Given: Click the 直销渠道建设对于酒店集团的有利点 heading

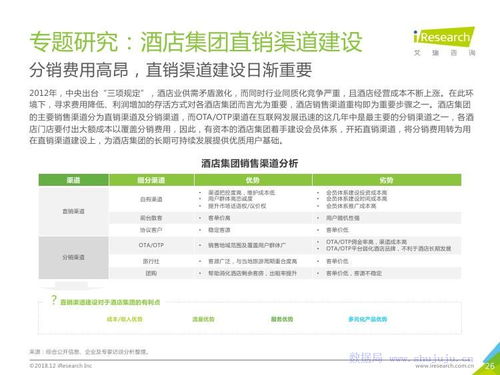Looking at the screenshot, I should pos(110,302).
